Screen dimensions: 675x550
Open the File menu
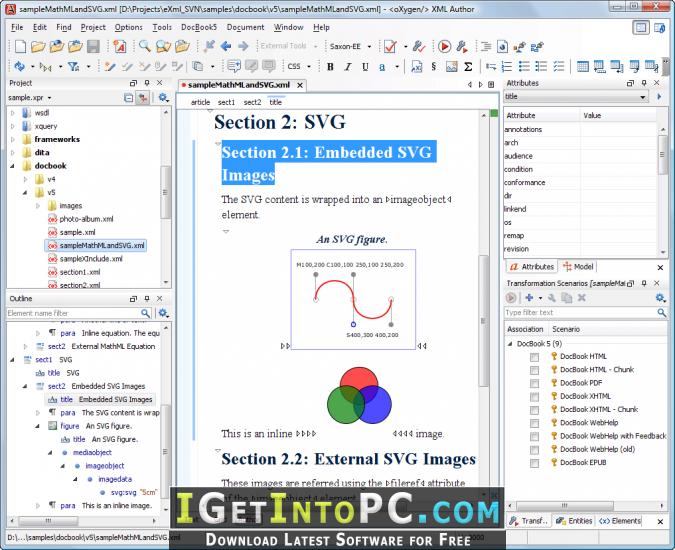click(17, 27)
